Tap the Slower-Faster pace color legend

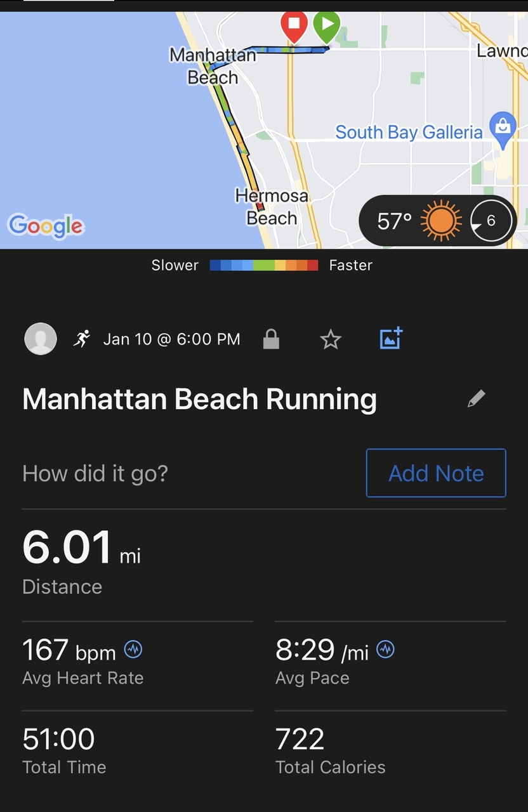point(263,265)
